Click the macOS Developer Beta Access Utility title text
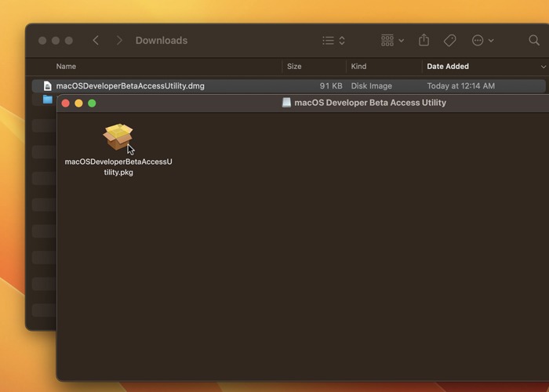549x392 pixels. [x=370, y=103]
